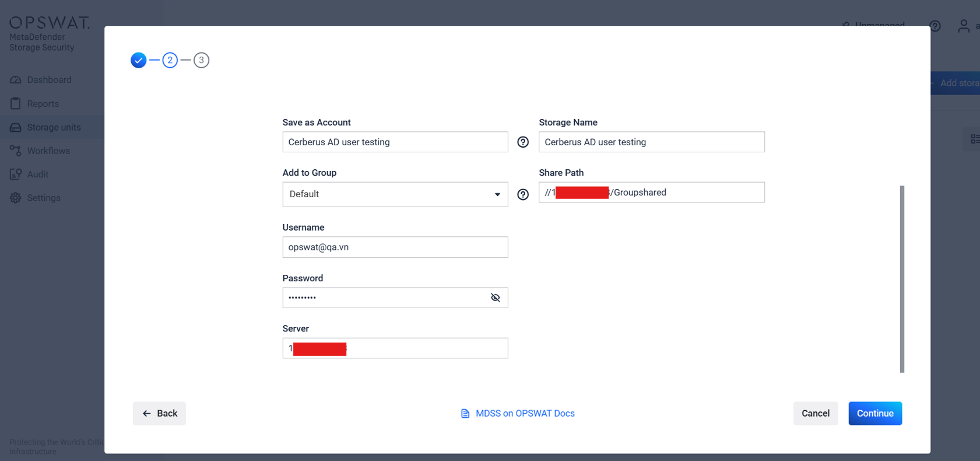Toggle password visibility eye icon
Image resolution: width=980 pixels, height=461 pixels.
(496, 298)
